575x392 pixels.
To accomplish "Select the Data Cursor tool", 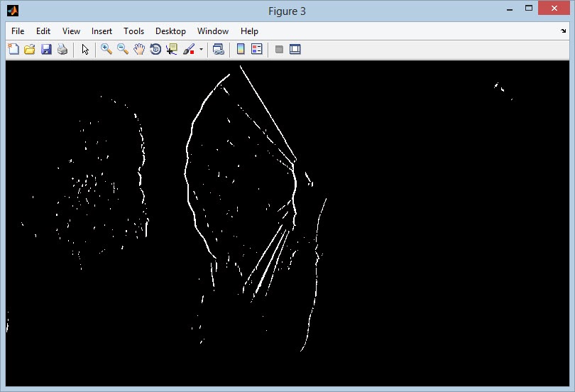I will click(172, 49).
